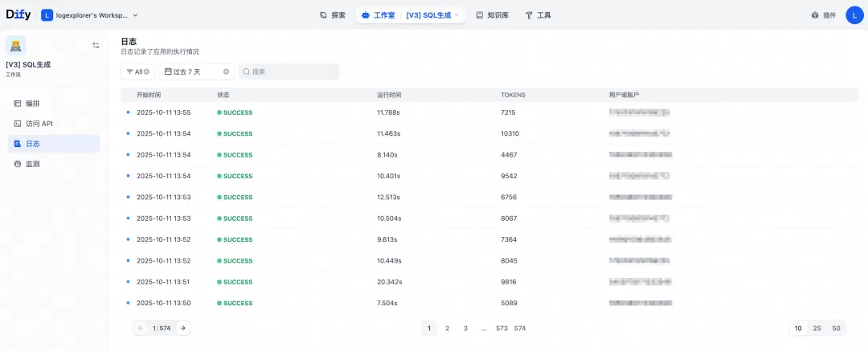
Task: Set page size to 50 rows
Action: [836, 329]
